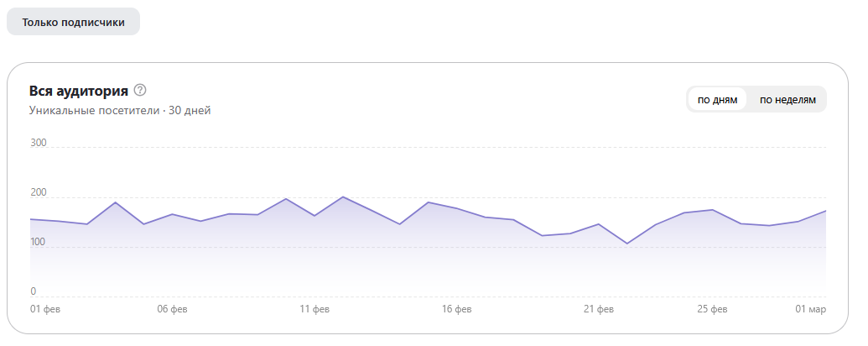Click the '300' y-axis label

click(39, 143)
